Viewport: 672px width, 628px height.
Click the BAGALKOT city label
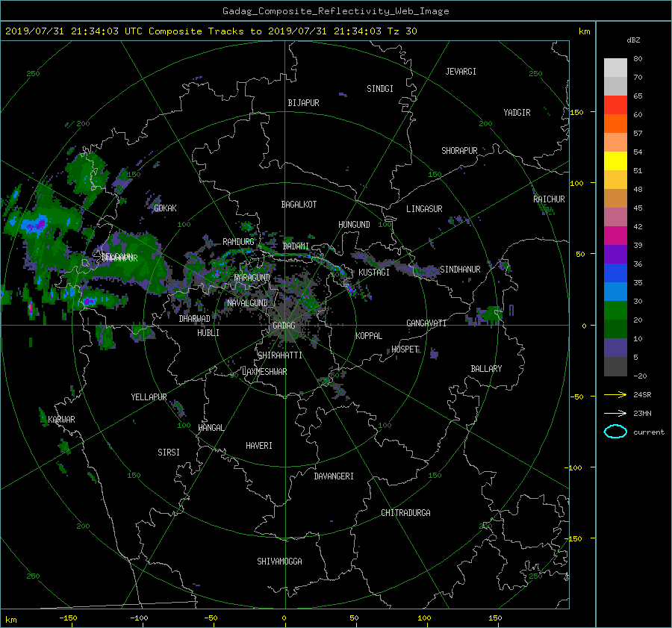coord(299,205)
